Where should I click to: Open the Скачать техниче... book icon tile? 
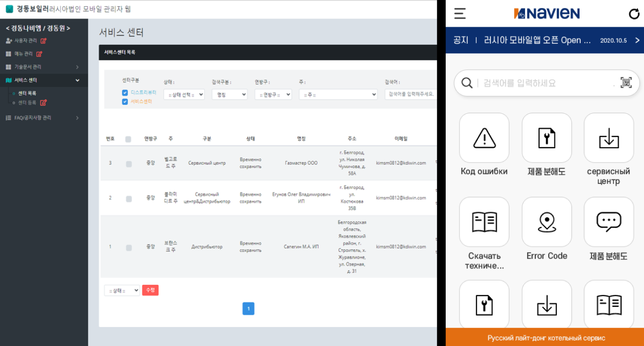pos(484,222)
